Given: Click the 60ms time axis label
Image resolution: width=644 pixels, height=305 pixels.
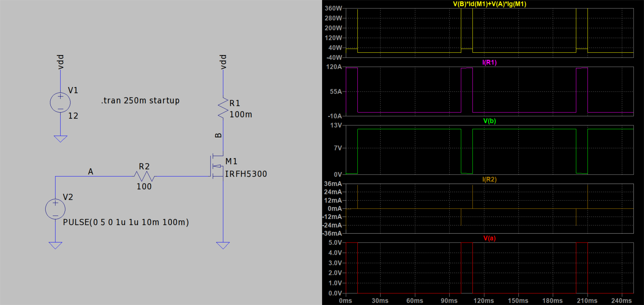Looking at the screenshot, I should (415, 301).
